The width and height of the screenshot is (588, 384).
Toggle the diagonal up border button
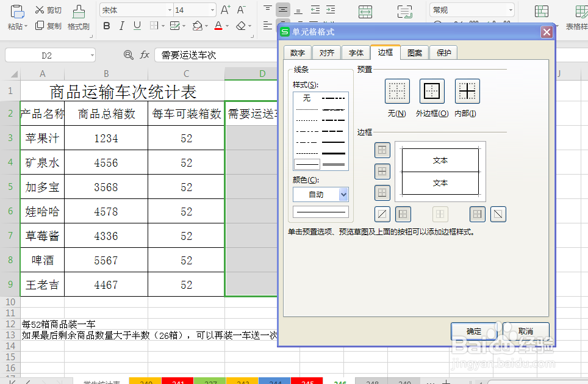click(382, 214)
